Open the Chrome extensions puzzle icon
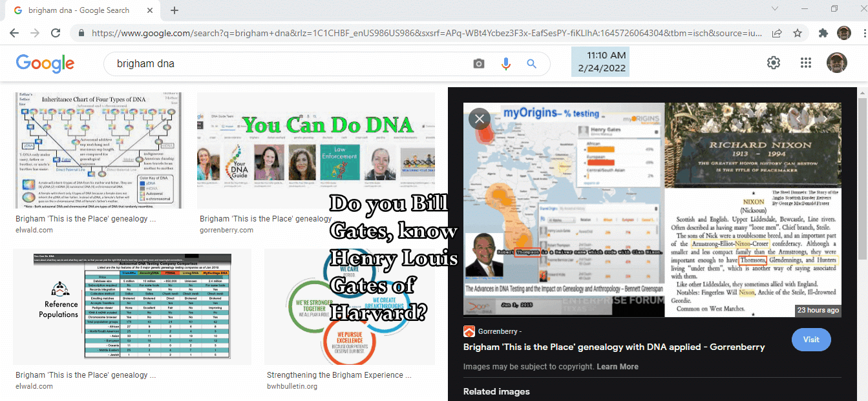This screenshot has height=401, width=868. [x=823, y=33]
